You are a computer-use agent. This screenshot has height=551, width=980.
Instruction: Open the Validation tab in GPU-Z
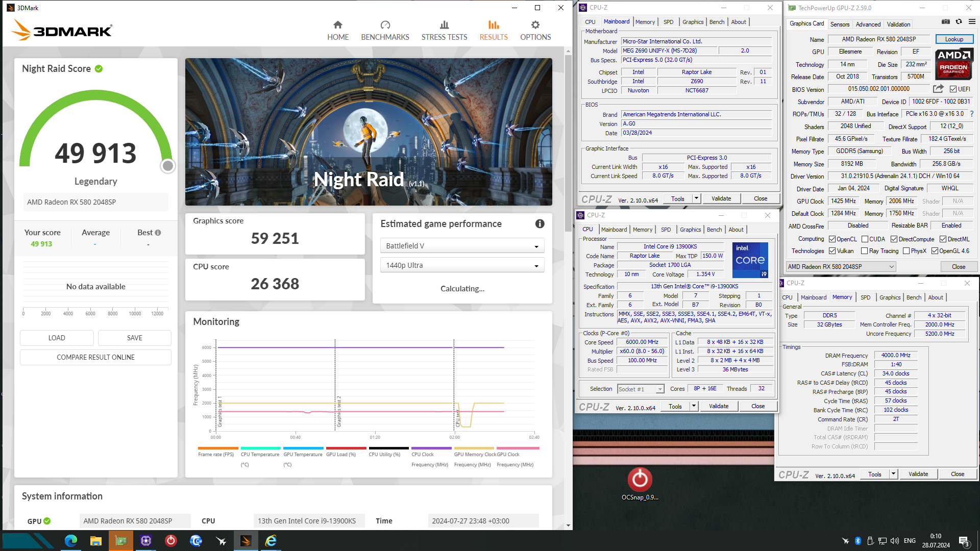(898, 24)
